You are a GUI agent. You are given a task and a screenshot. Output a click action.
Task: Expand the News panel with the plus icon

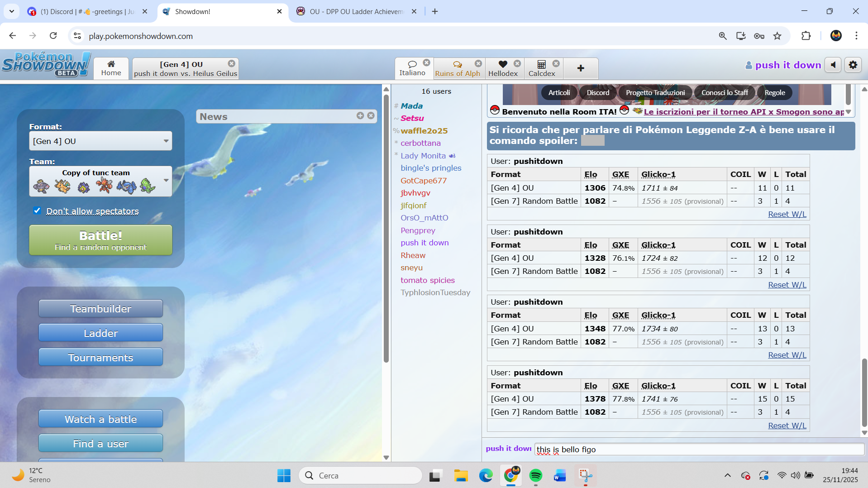pos(360,116)
